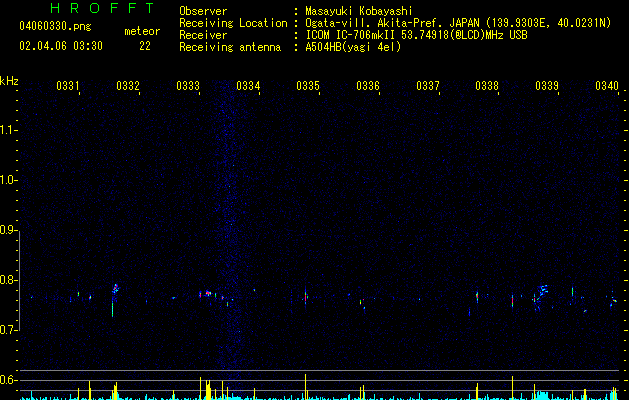Click the 0331 time marker

[x=68, y=86]
